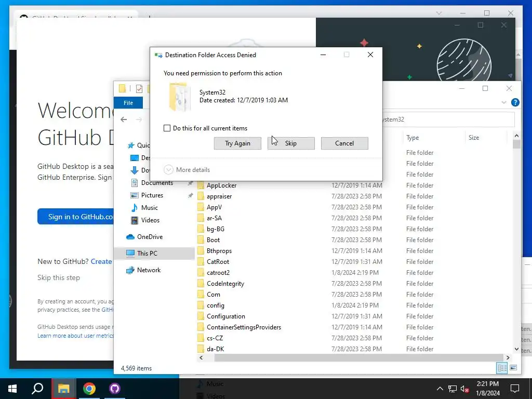The height and width of the screenshot is (399, 532).
Task: Select the Bthprops folder
Action: point(219,251)
